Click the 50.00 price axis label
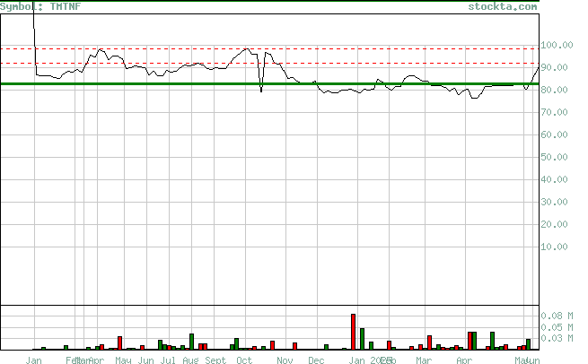 tap(554, 157)
